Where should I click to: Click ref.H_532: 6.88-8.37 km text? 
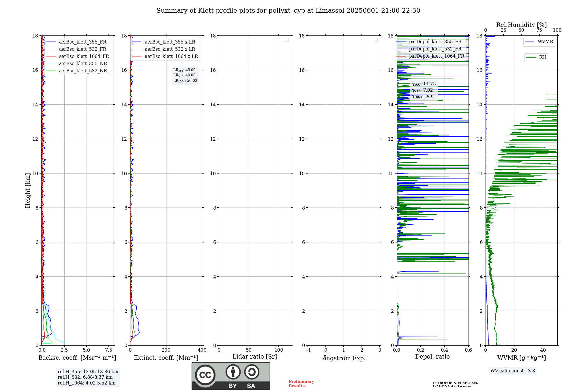click(85, 377)
